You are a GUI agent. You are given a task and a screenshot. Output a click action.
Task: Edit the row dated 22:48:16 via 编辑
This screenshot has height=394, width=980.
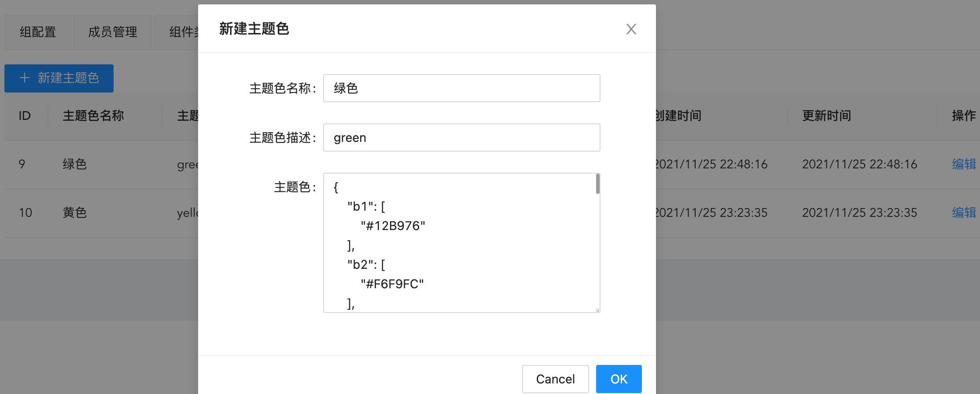(964, 164)
